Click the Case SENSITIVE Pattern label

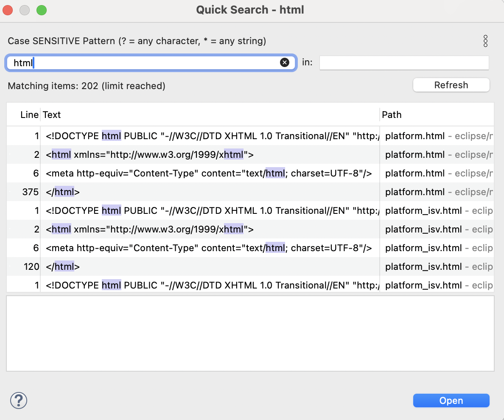(137, 41)
